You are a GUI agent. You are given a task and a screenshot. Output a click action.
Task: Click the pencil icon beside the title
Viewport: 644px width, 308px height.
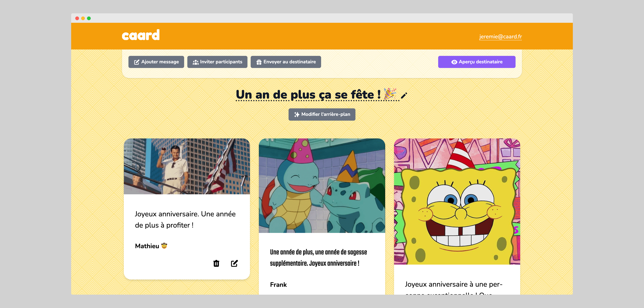[x=404, y=96]
